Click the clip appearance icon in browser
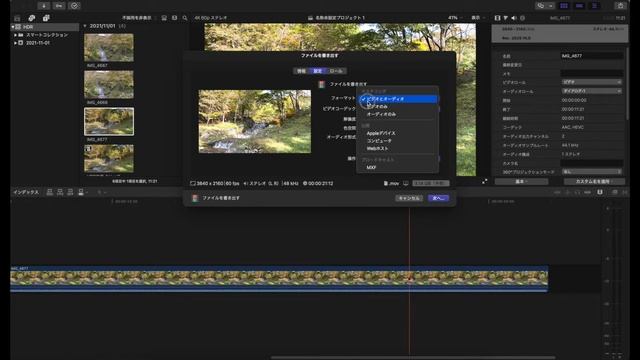640x360 pixels. [164, 18]
